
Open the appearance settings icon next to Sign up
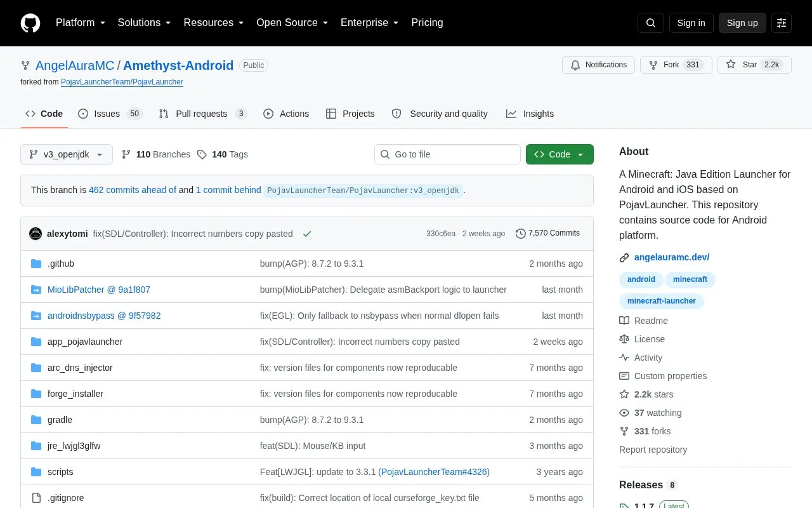pos(782,23)
